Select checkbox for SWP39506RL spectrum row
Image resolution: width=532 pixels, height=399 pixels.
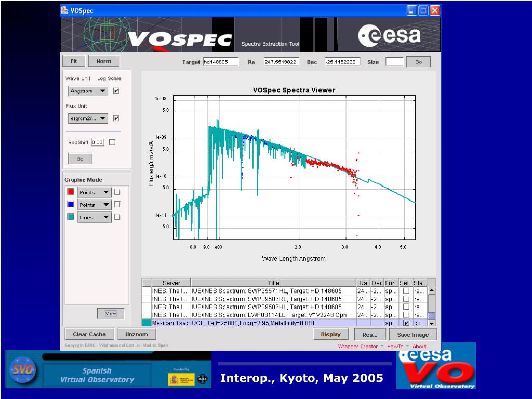coord(406,299)
